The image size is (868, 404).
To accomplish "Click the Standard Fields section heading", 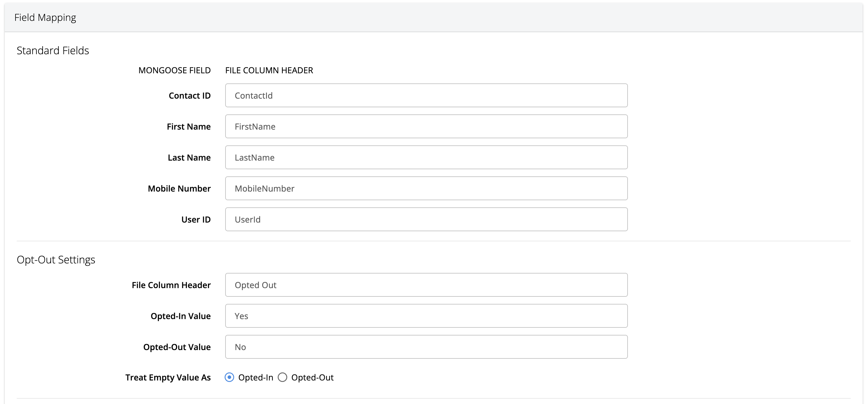I will (53, 51).
